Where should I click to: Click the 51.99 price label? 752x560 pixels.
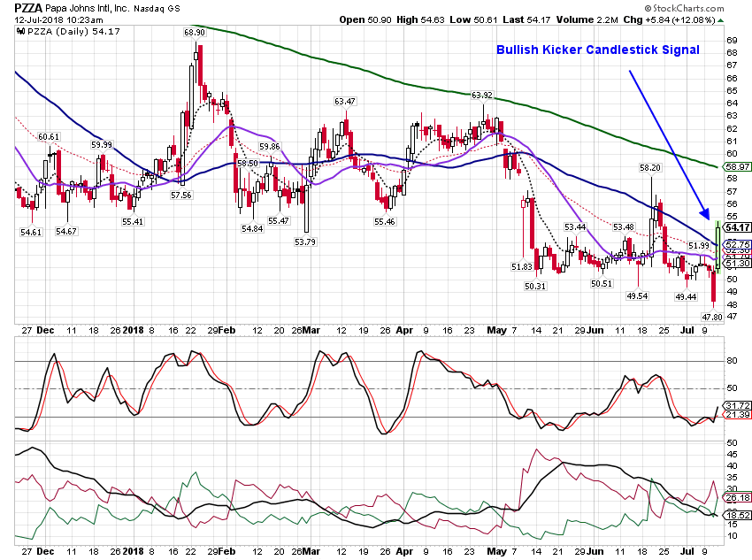pyautogui.click(x=698, y=245)
